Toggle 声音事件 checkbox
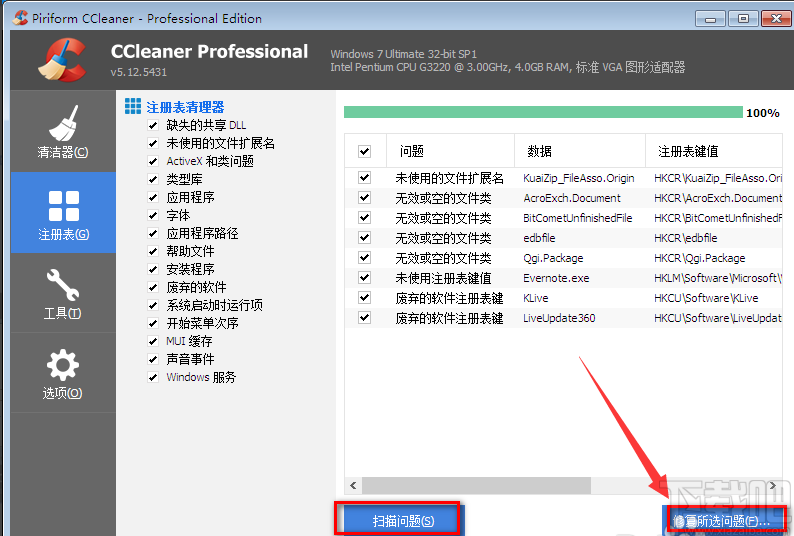This screenshot has width=794, height=536. point(153,359)
